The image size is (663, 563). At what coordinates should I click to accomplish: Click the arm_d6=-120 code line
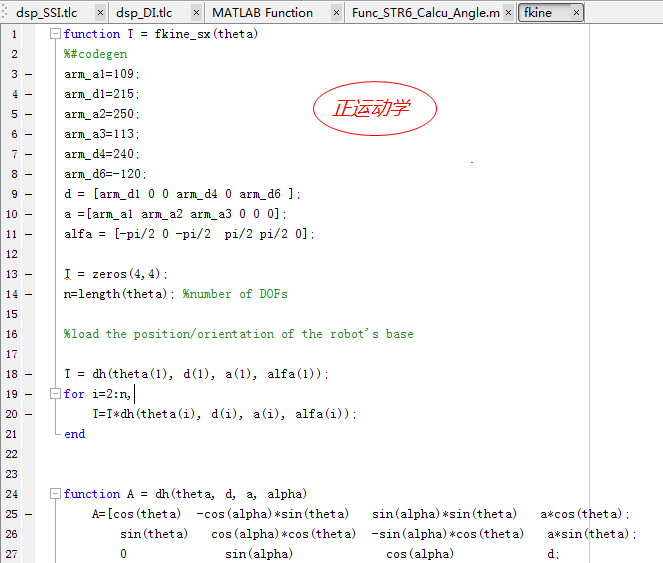105,174
